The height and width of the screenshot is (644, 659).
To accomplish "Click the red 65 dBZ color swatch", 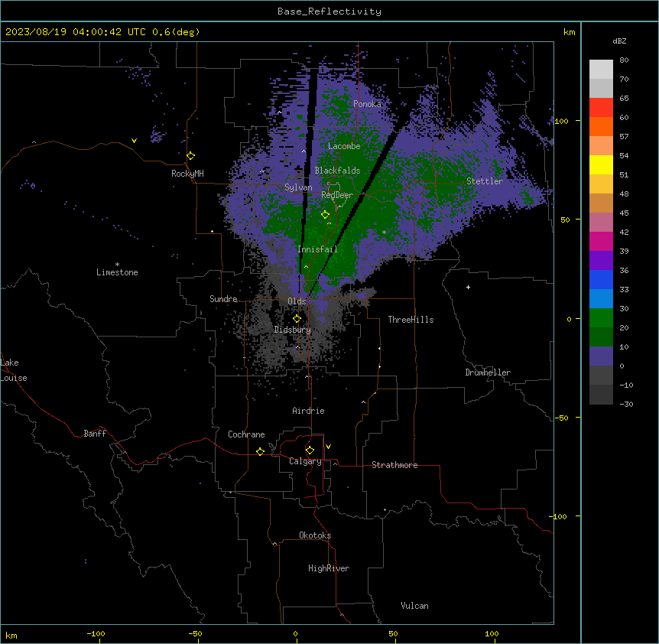I will 601,107.
